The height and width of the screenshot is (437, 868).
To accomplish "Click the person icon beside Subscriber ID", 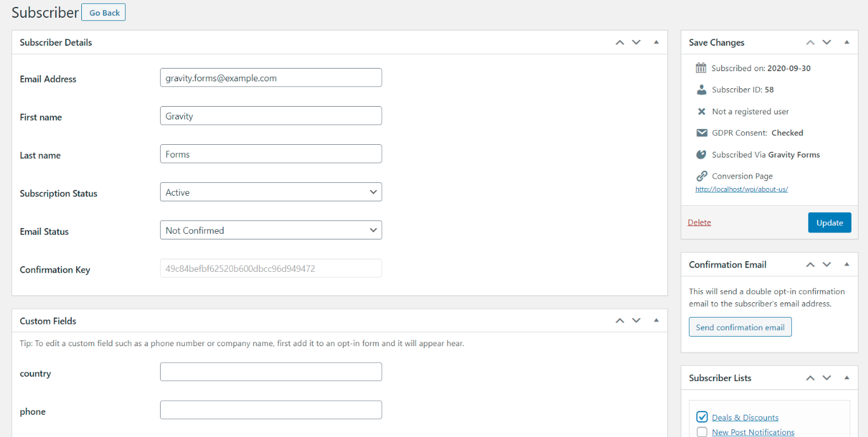I will [x=701, y=90].
